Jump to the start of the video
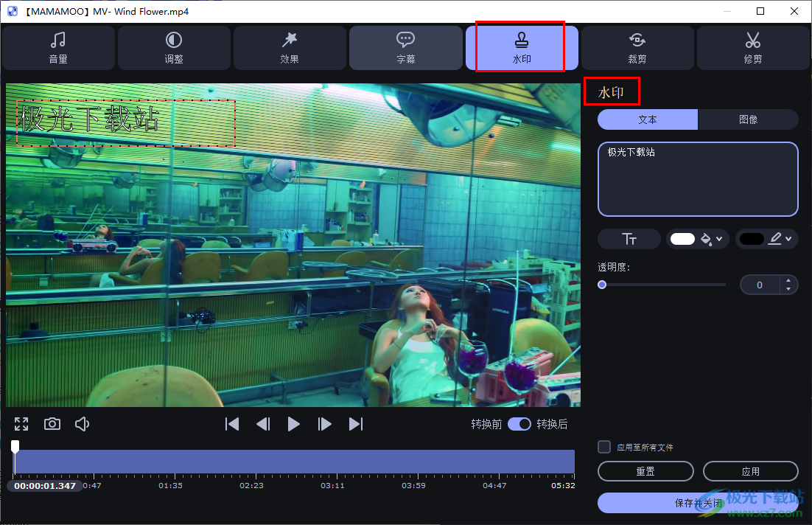The image size is (812, 525). [x=232, y=424]
